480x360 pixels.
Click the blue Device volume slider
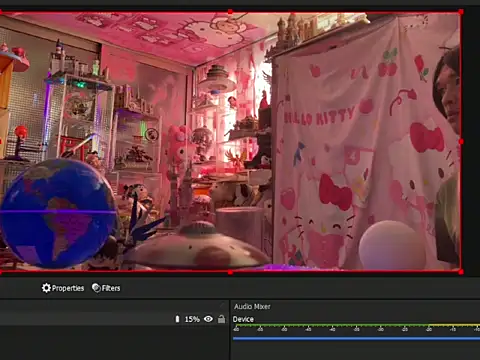(x=356, y=338)
